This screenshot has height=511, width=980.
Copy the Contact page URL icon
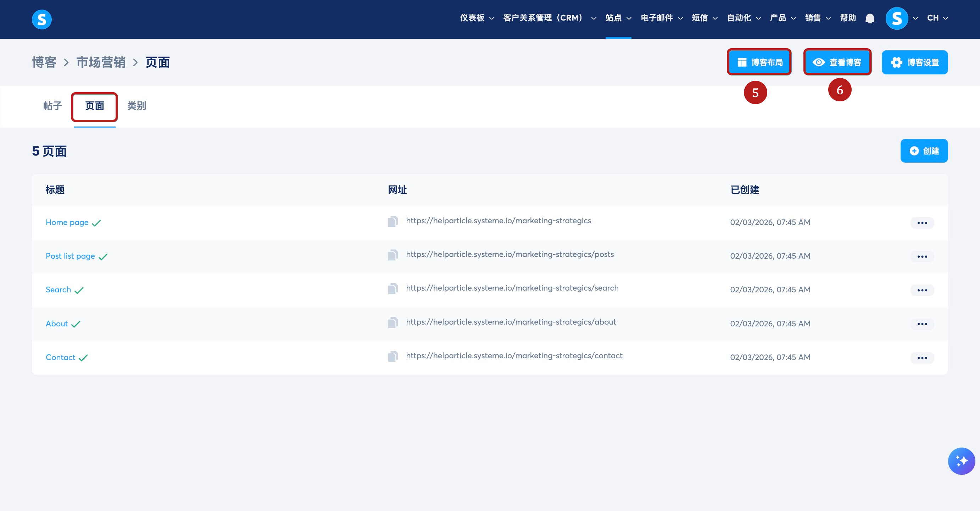(392, 356)
